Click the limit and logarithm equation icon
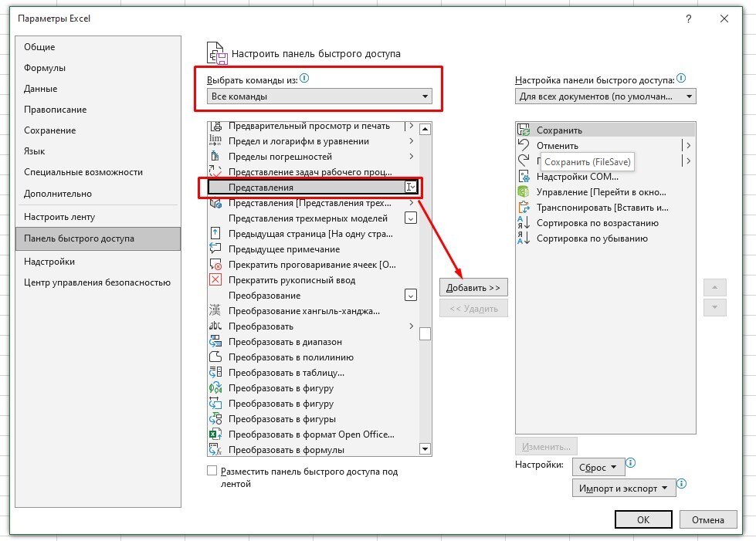 coord(215,140)
